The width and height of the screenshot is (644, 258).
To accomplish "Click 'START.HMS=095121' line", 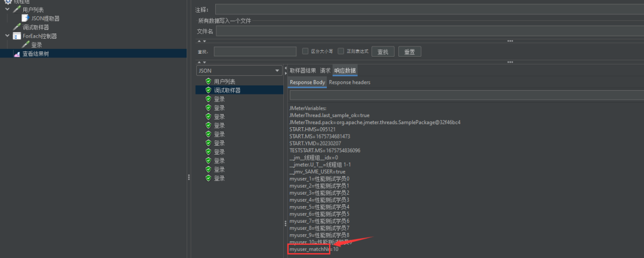I will 312,129.
